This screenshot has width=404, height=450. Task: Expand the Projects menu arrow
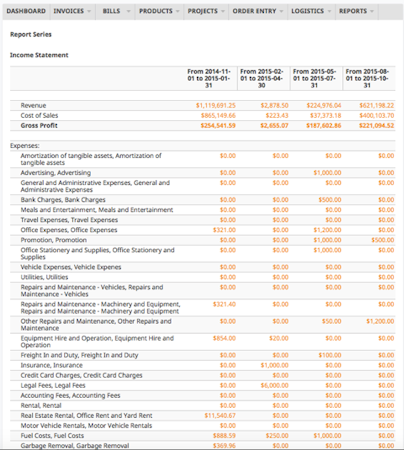pos(223,11)
